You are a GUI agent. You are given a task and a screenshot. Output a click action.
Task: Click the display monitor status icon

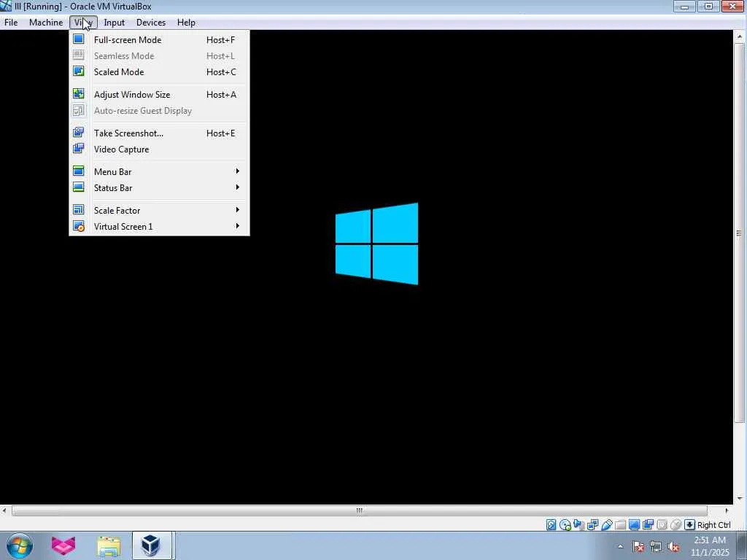pyautogui.click(x=634, y=525)
